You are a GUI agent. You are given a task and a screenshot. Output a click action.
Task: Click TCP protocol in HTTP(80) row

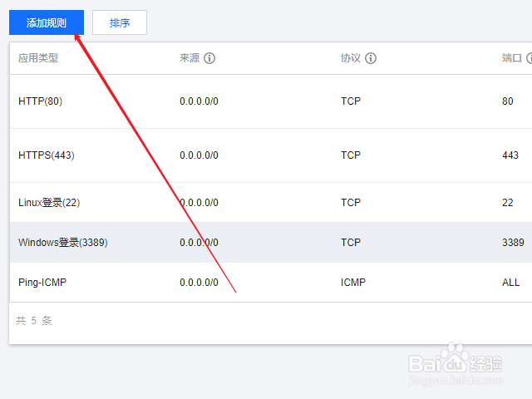351,101
